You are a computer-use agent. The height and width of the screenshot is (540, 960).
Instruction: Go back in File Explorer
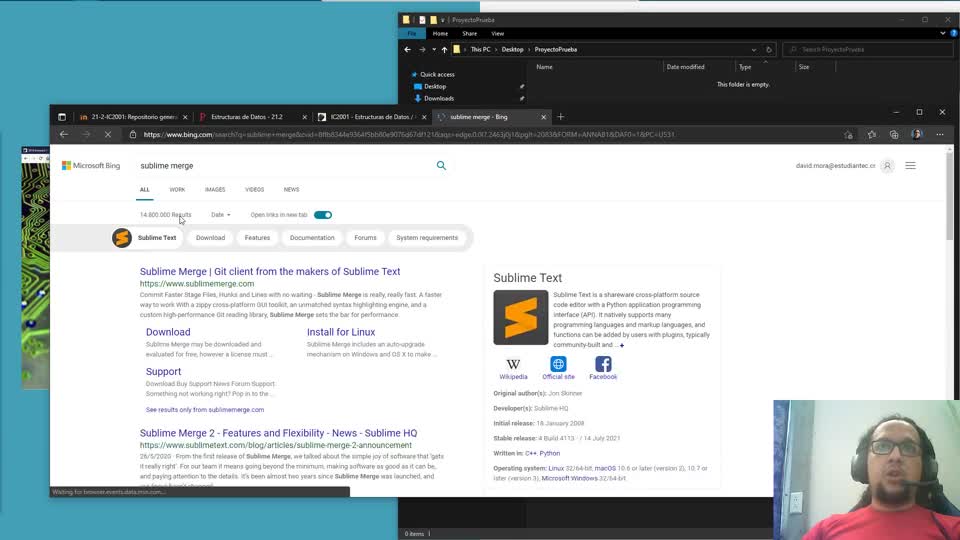point(408,50)
